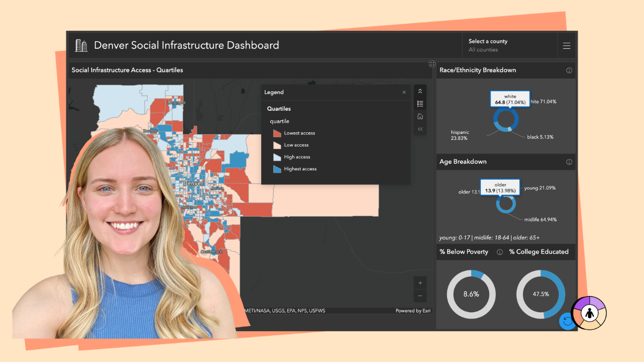
Task: Switch to the % College Educated tab
Action: coord(539,251)
